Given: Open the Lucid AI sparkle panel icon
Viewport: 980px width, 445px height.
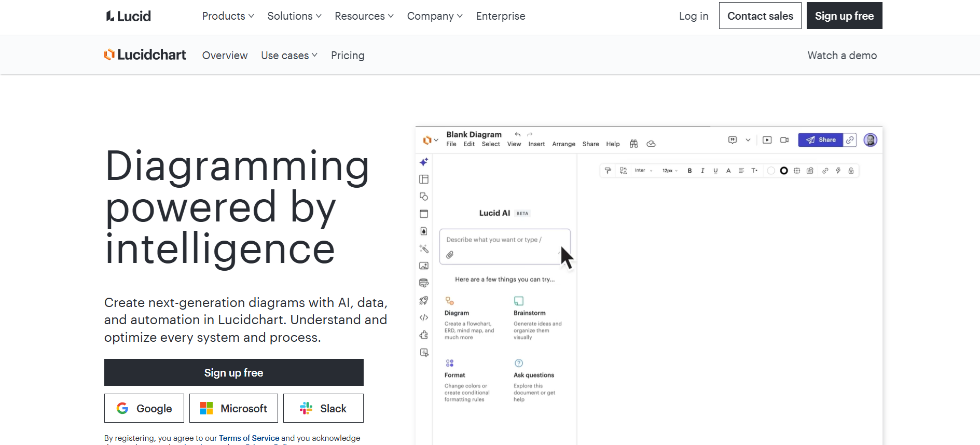Looking at the screenshot, I should (424, 162).
